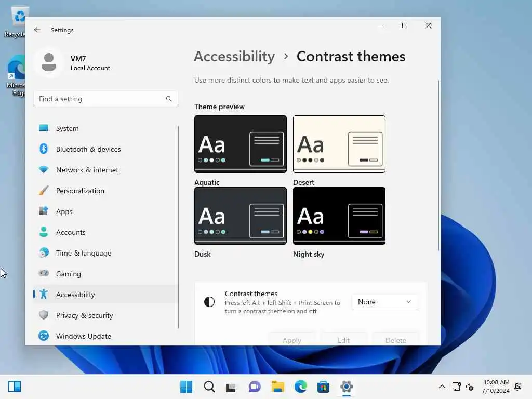Click the Network wifi icon
The width and height of the screenshot is (532, 399).
44,170
